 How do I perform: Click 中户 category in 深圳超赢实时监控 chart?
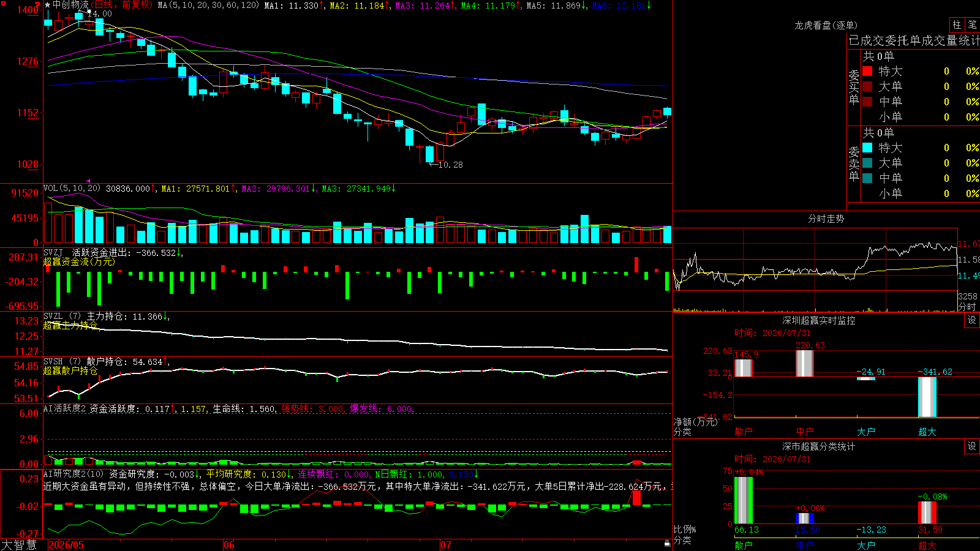point(804,432)
